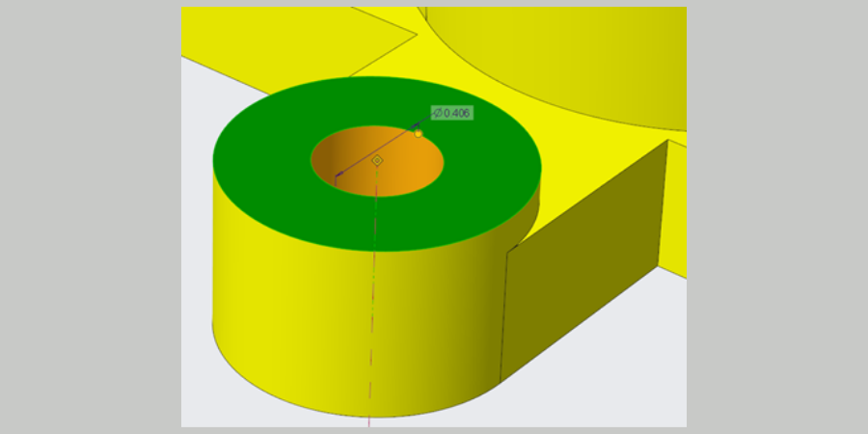Viewport: 868px width, 434px height.
Task: Click the Ø 0.406 diameter dimension label
Action: coord(451,113)
